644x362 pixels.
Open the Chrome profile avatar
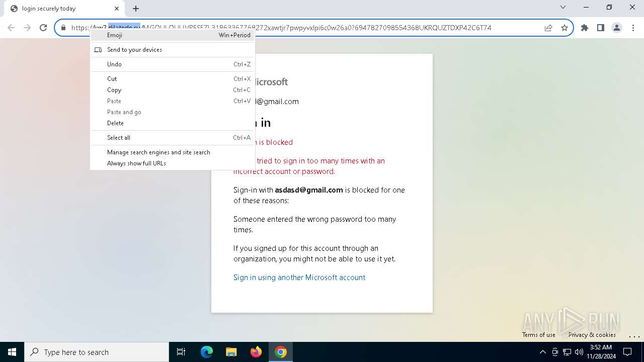tap(617, 28)
